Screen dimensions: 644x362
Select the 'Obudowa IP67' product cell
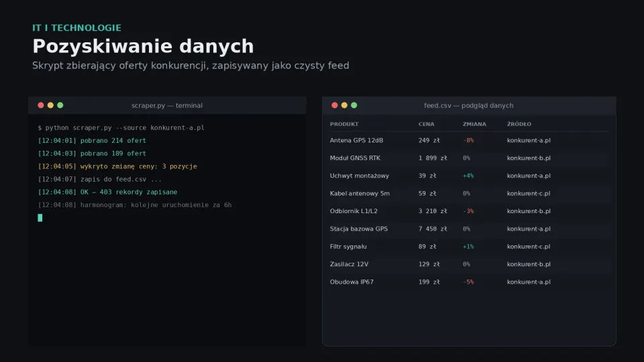(352, 282)
